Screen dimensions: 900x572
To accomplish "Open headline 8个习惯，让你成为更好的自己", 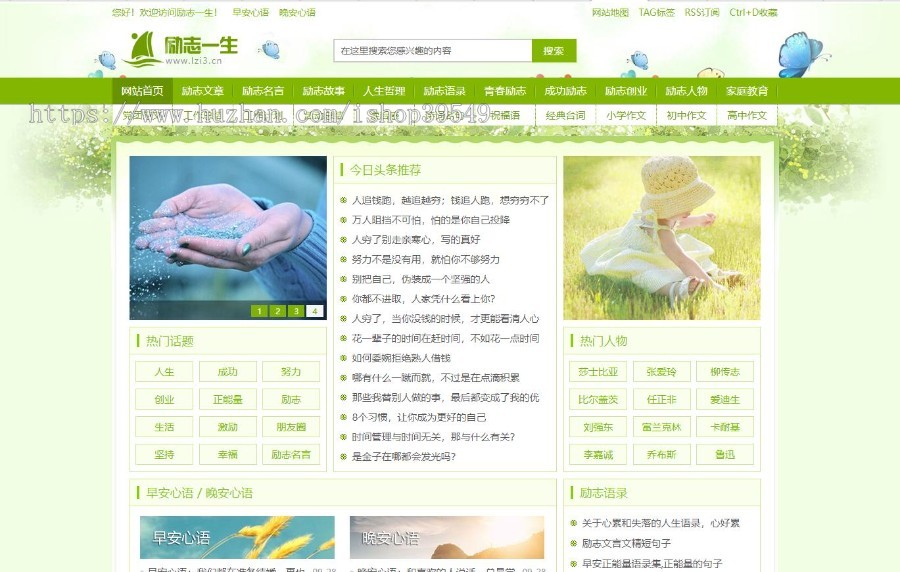I will click(x=418, y=417).
